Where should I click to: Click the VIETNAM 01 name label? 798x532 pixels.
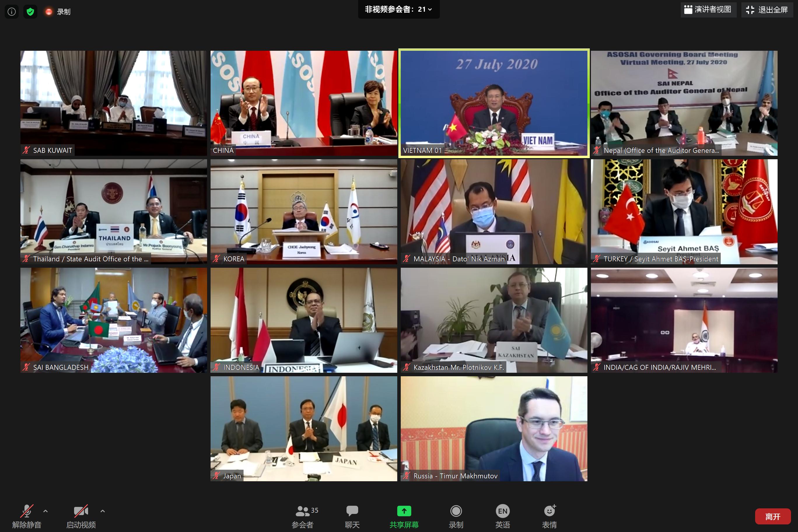(x=422, y=150)
